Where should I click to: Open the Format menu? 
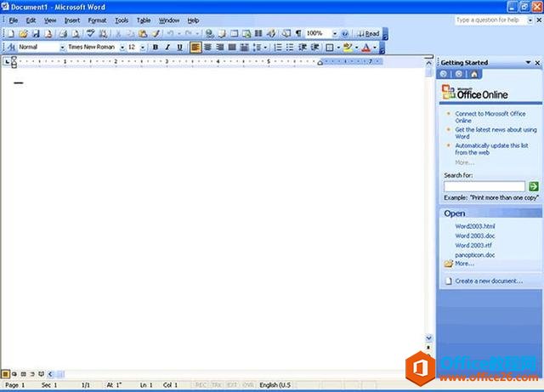pyautogui.click(x=97, y=20)
